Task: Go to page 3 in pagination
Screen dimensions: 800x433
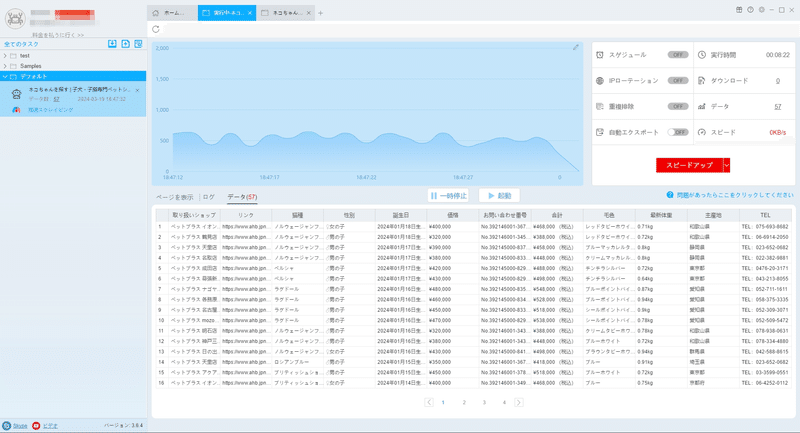Action: click(x=484, y=402)
